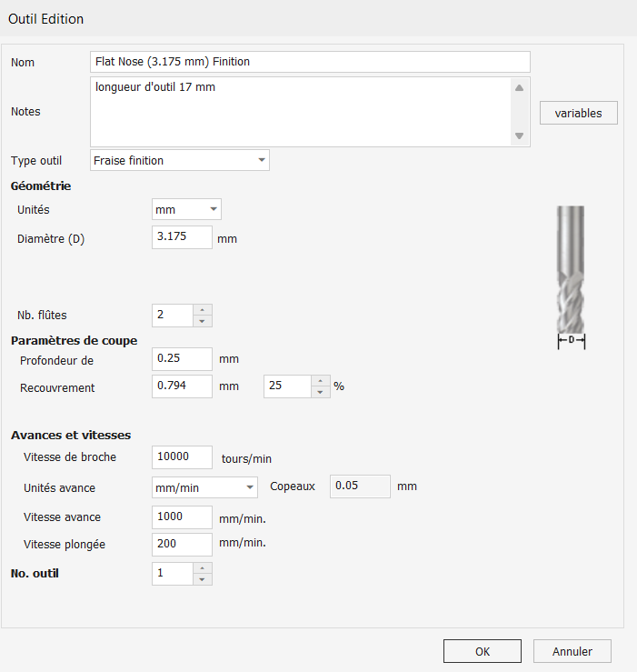This screenshot has height=672, width=637.
Task: Expand the Unités mm dropdown
Action: point(186,209)
